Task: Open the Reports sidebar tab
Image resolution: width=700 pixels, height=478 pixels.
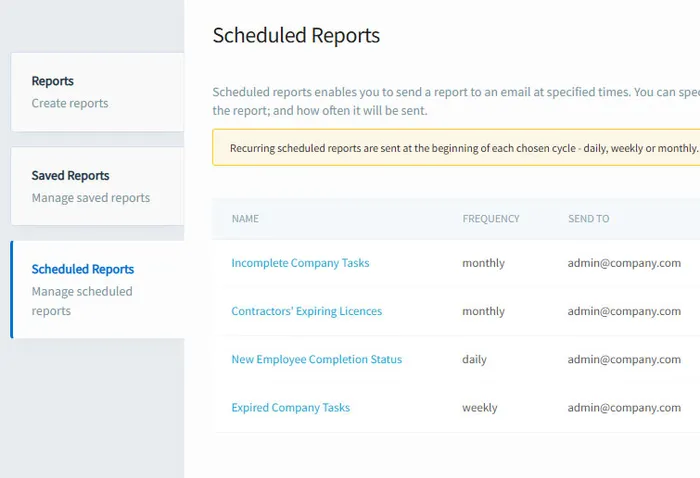Action: click(x=97, y=92)
